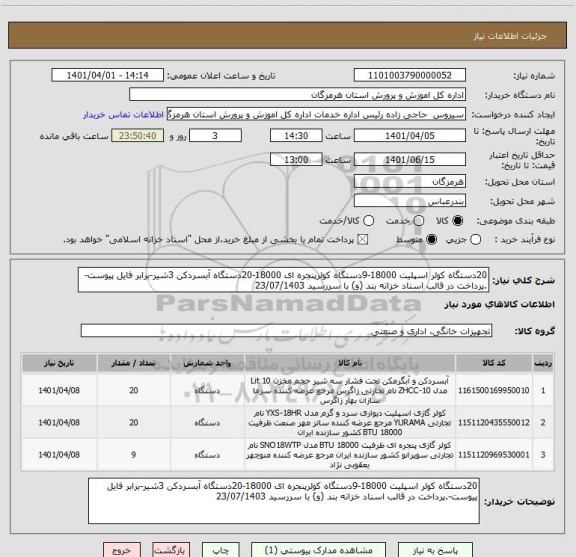The width and height of the screenshot is (576, 557).
Task: Click product code 115112043555012
Action: [x=493, y=423]
